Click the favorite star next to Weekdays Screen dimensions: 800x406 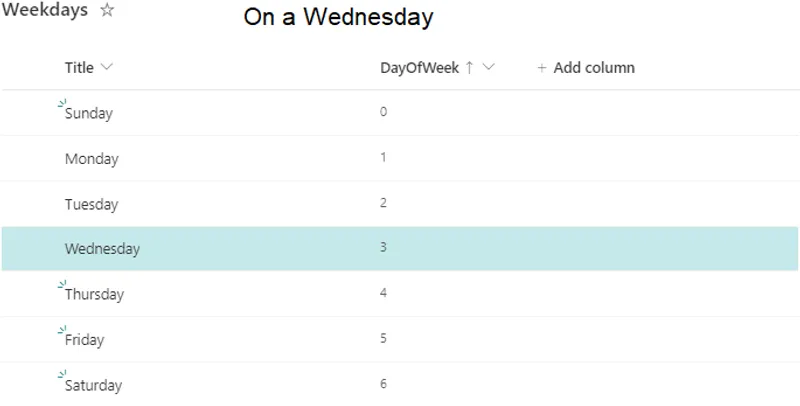[108, 11]
